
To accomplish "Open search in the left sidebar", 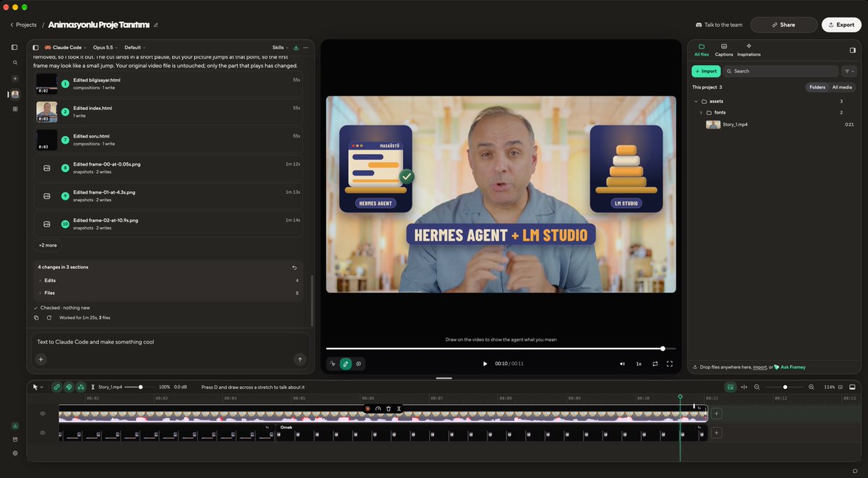I will 14,62.
